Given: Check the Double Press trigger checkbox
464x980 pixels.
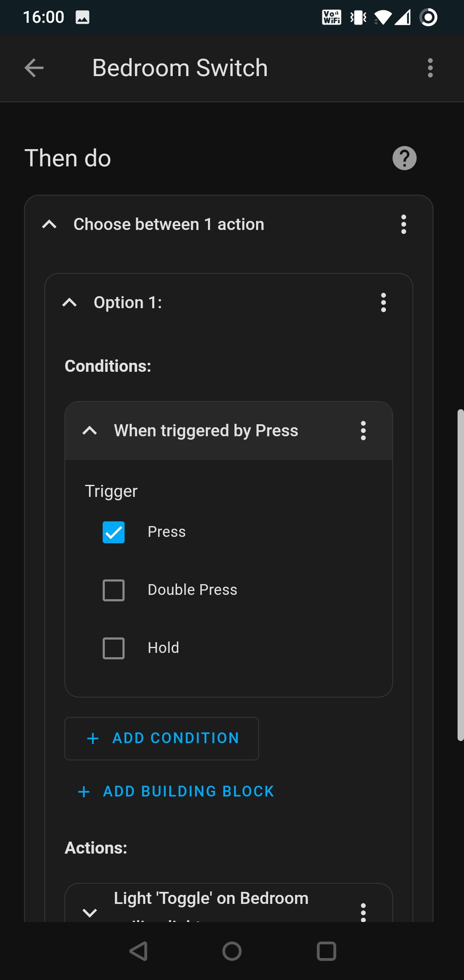Looking at the screenshot, I should pos(113,590).
